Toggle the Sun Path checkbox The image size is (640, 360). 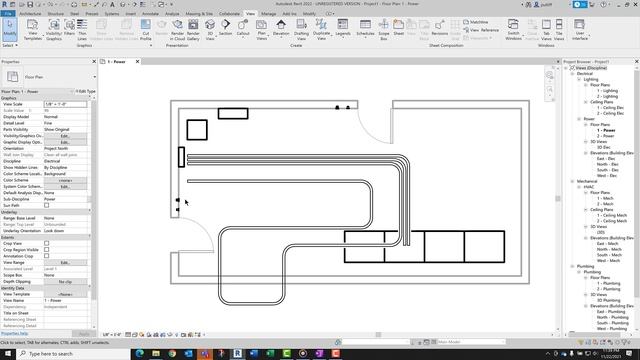pyautogui.click(x=47, y=205)
